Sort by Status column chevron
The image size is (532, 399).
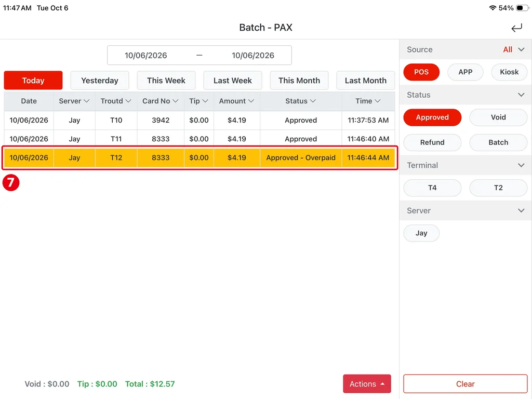tap(313, 101)
